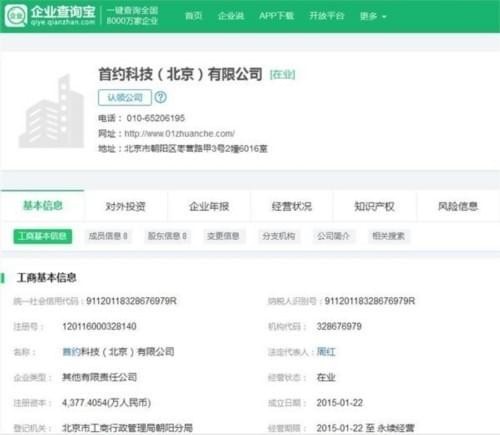Click the phone number 010-65206195

pyautogui.click(x=156, y=118)
